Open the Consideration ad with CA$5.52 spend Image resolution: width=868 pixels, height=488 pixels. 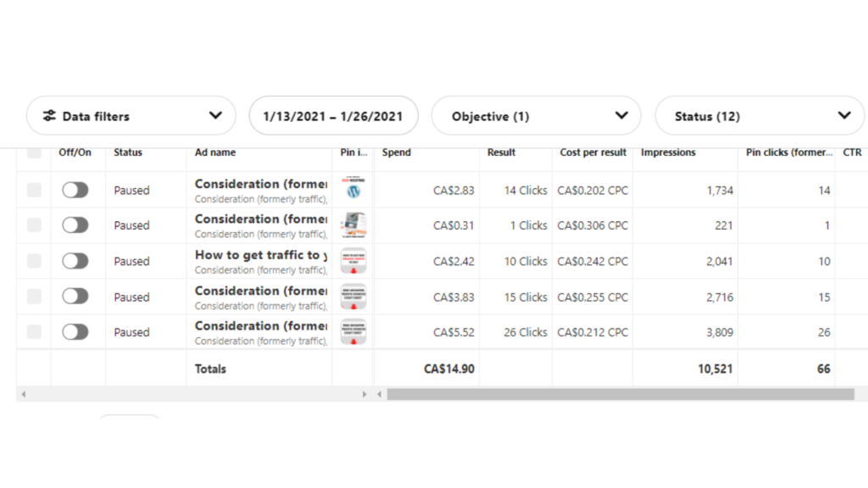pos(261,326)
